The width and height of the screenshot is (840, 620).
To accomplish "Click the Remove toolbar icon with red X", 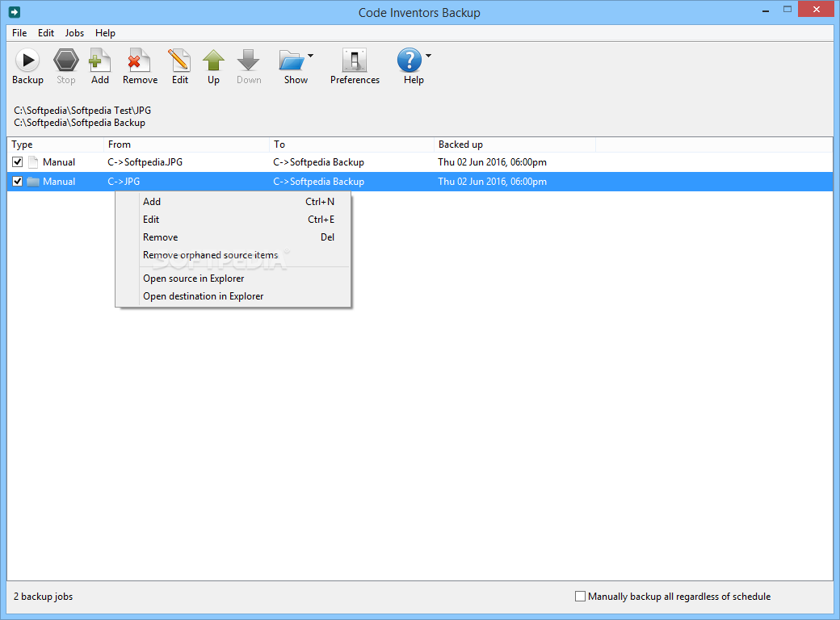I will (x=139, y=60).
